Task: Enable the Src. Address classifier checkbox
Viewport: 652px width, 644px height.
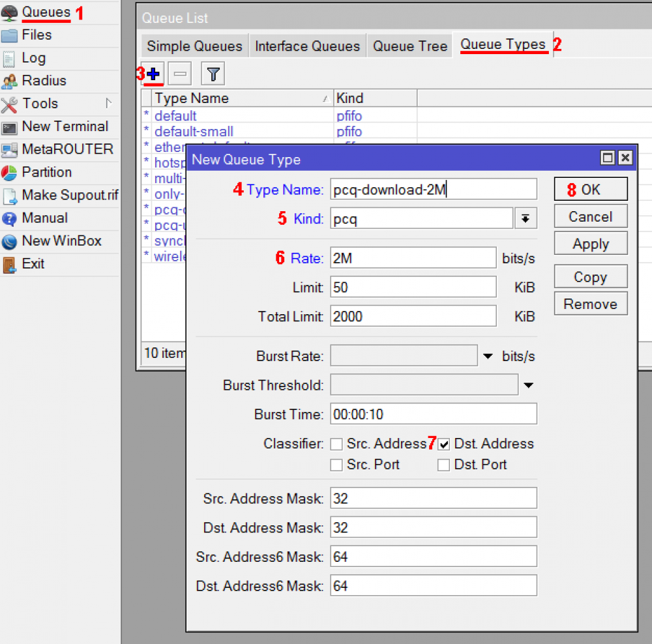Action: [x=336, y=444]
